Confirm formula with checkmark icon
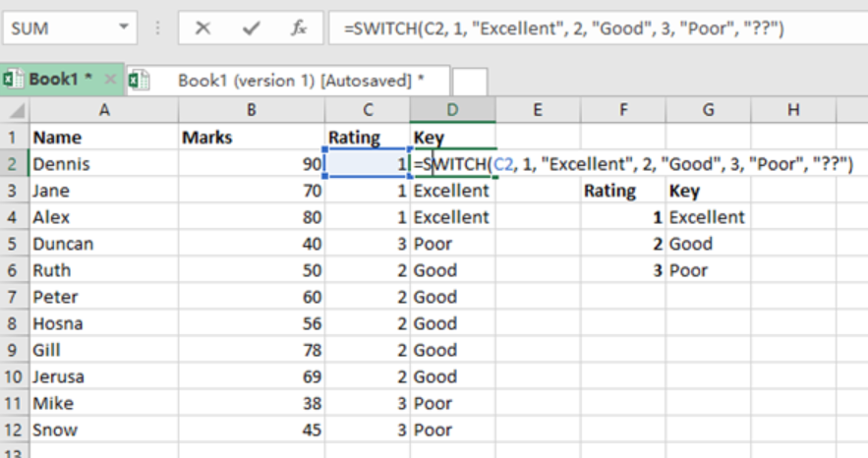This screenshot has height=458, width=868. (251, 28)
